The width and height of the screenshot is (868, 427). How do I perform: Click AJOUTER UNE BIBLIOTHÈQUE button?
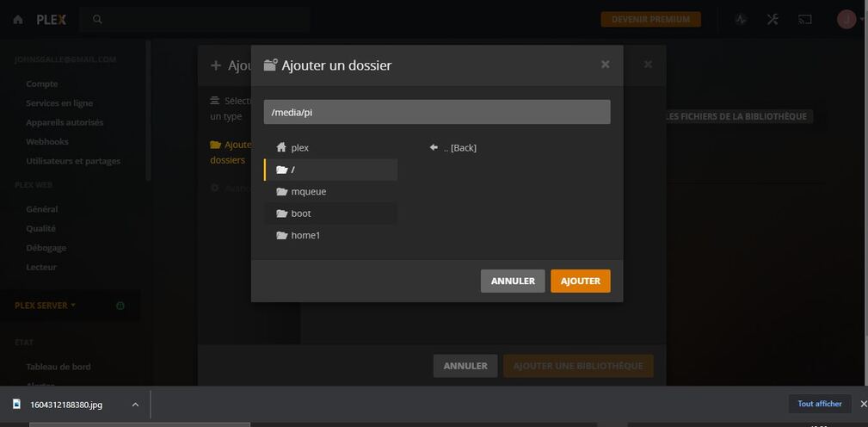pos(578,366)
